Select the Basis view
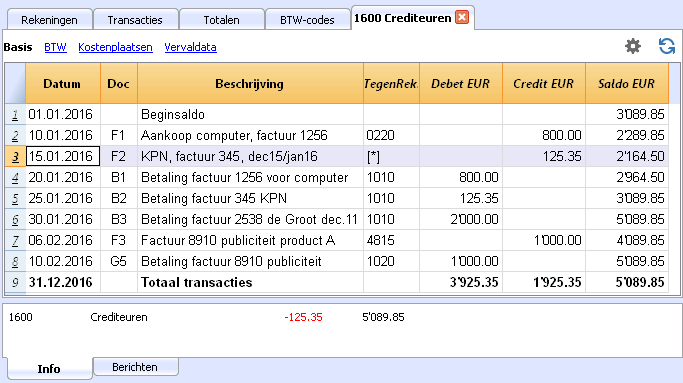The height and width of the screenshot is (383, 683). tap(18, 47)
